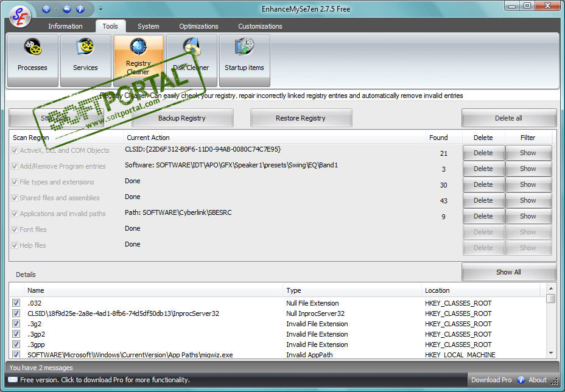This screenshot has height=392, width=565.
Task: Delete Shared files and assemblies results
Action: [483, 200]
